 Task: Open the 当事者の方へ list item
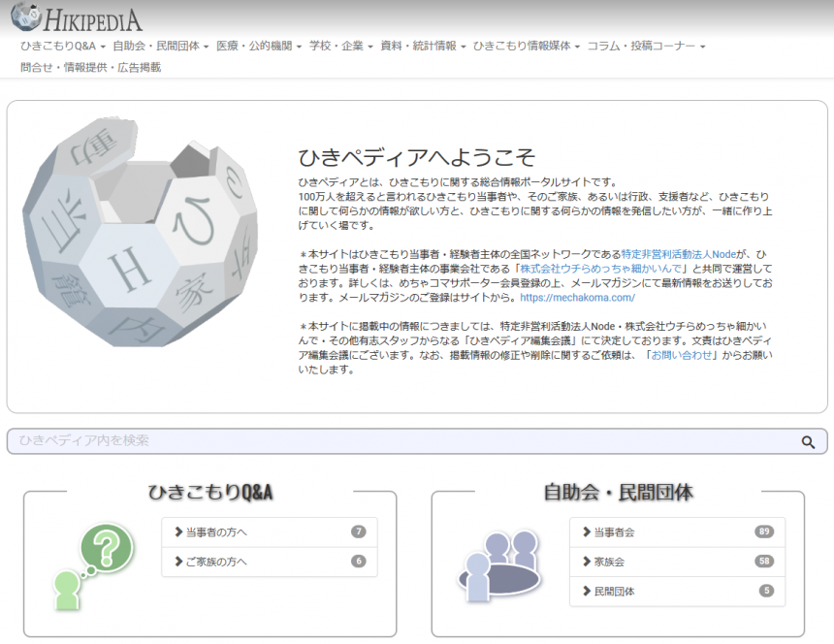point(269,531)
